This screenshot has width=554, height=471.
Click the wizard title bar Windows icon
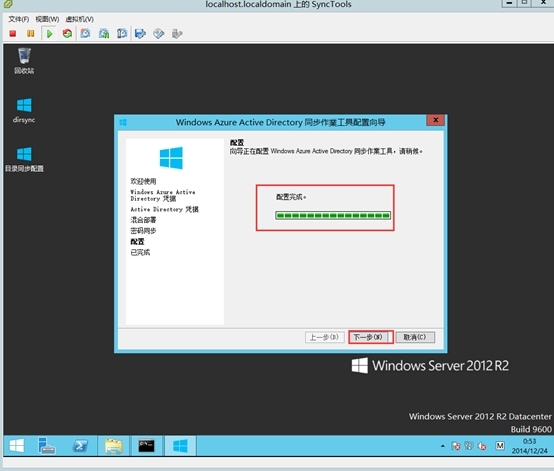123,122
